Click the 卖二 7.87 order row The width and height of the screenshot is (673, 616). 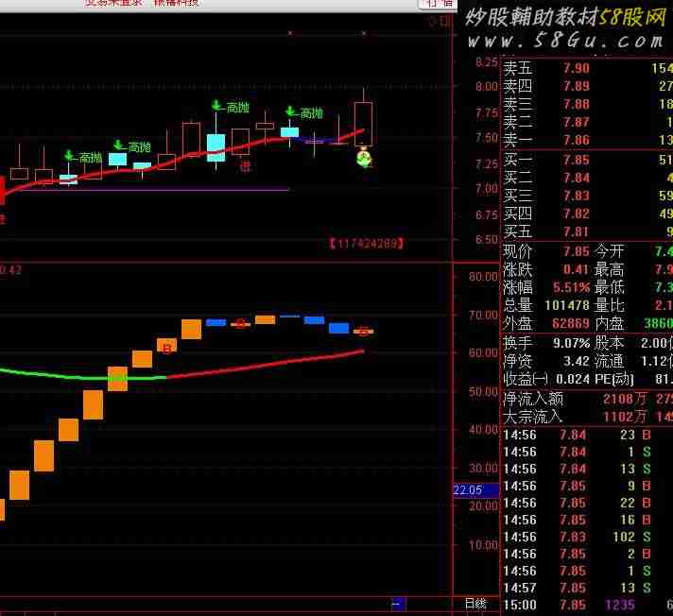587,122
